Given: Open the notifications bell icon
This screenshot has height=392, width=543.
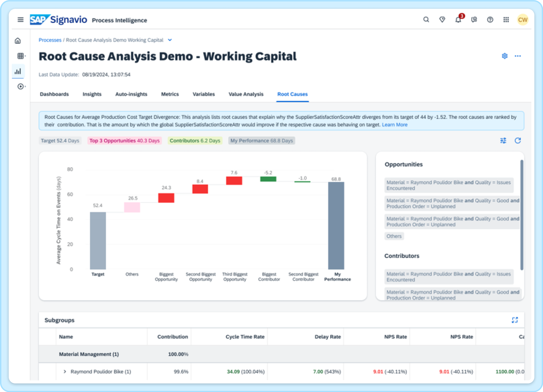Looking at the screenshot, I should coord(458,20).
